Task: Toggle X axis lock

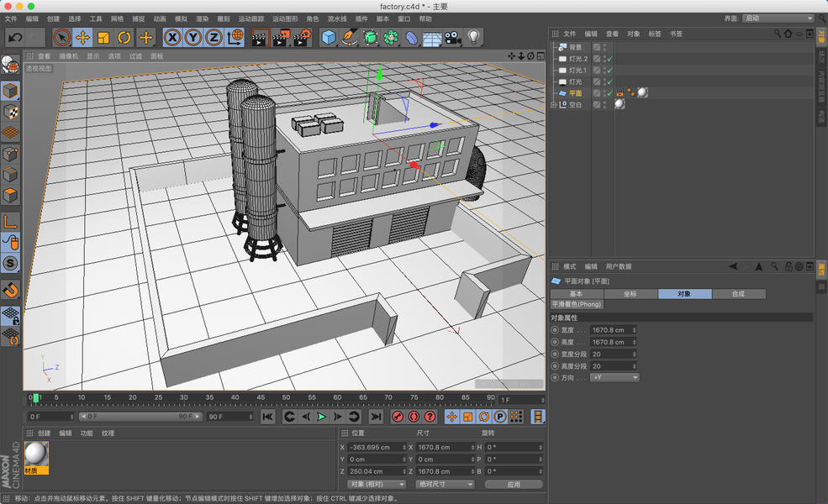Action: [172, 38]
